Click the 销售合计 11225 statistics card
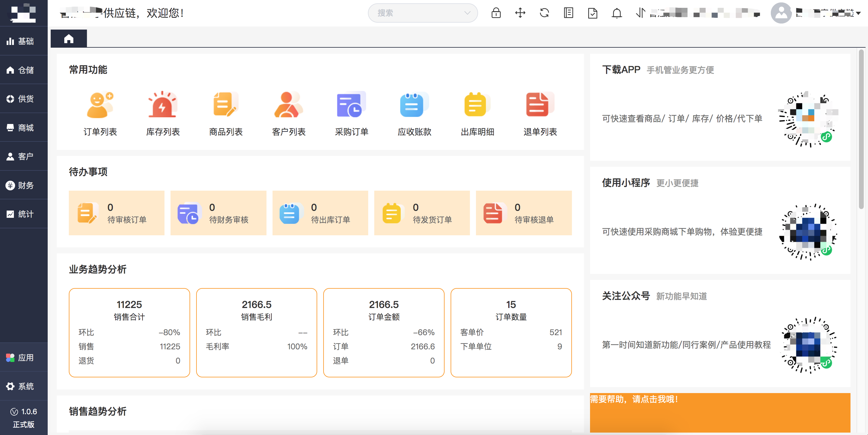Screen dimensions: 868x435 pyautogui.click(x=129, y=333)
